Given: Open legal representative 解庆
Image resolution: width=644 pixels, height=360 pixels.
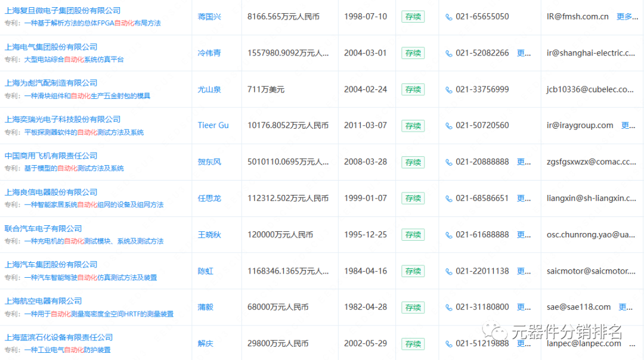Looking at the screenshot, I should (205, 343).
